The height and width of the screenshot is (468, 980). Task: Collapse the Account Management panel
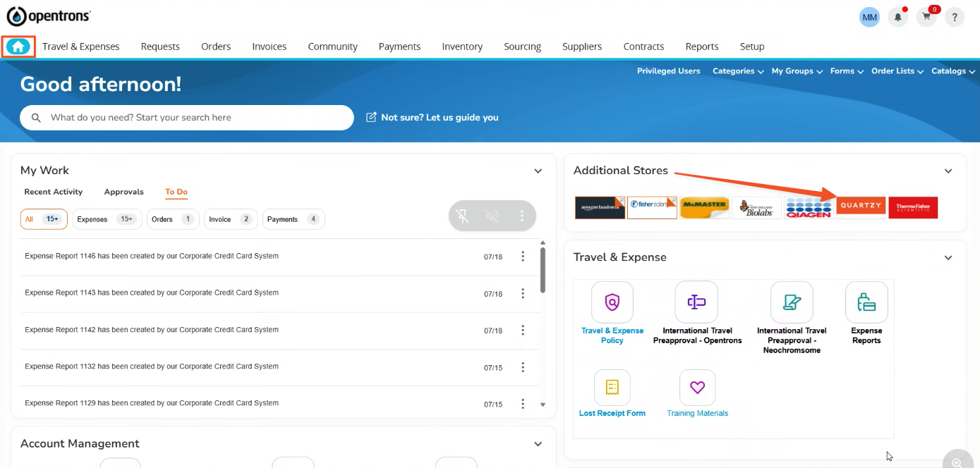click(x=538, y=444)
